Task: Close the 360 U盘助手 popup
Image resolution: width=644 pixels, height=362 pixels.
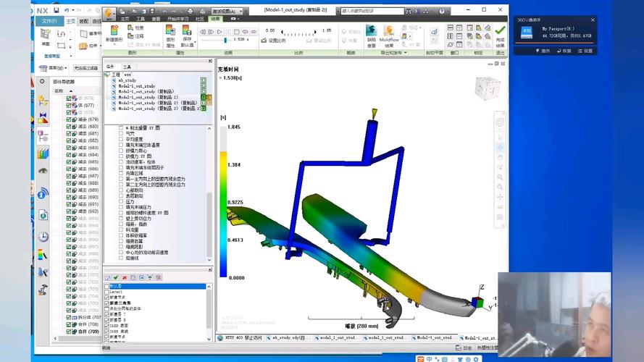Action: coord(593,20)
